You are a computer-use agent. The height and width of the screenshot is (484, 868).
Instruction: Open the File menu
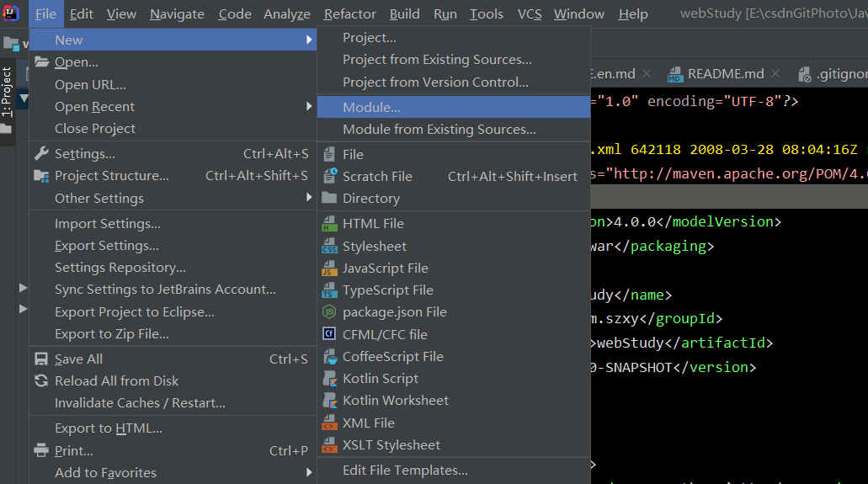coord(45,13)
